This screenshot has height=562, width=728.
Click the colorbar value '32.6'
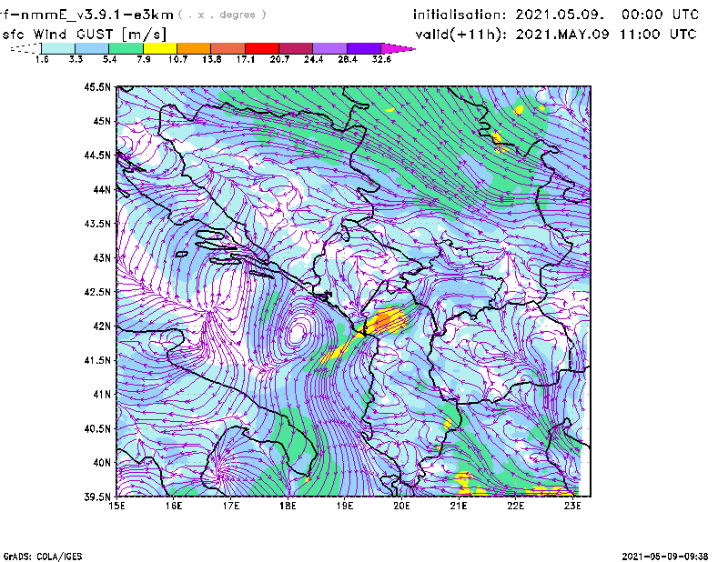381,59
